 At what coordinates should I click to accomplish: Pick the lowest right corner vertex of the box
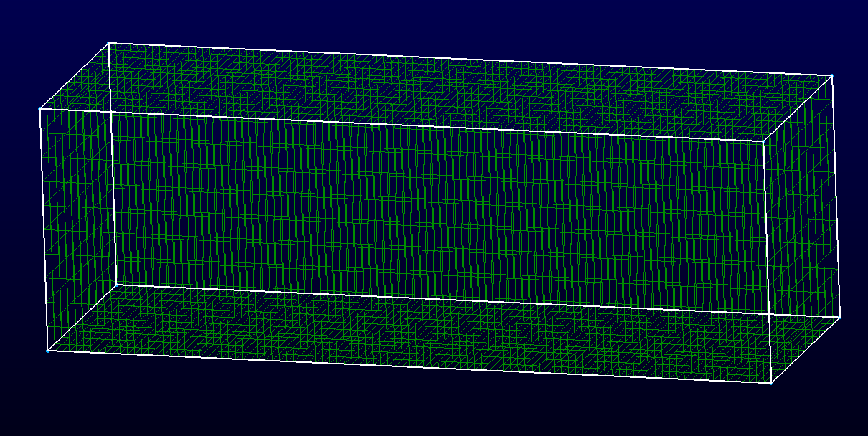click(x=771, y=383)
